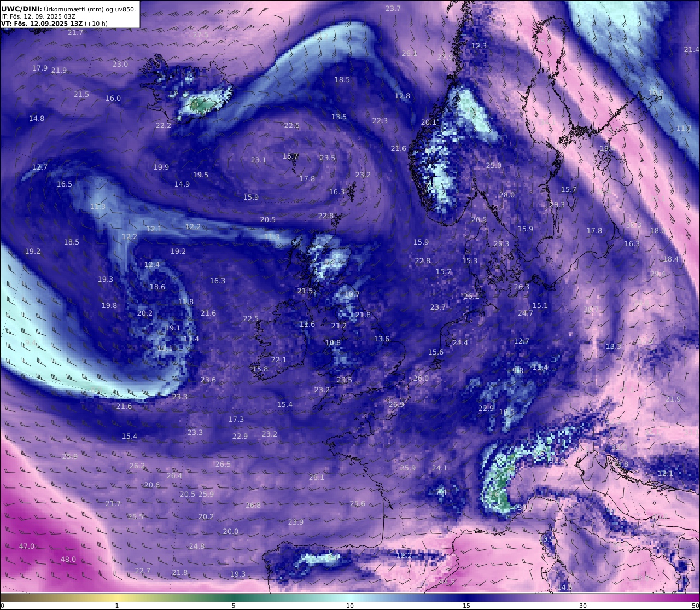Click the 12.8 map value
This screenshot has height=610, width=700.
coord(402,96)
